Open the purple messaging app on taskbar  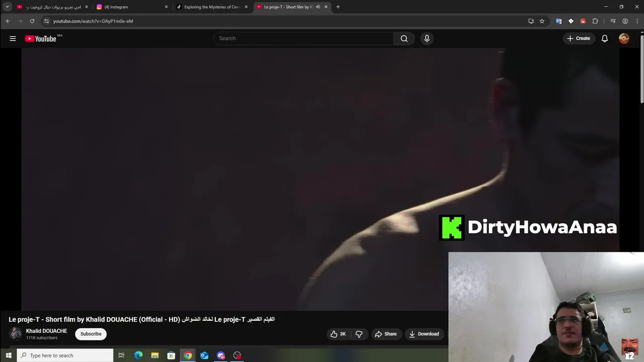tap(221, 355)
